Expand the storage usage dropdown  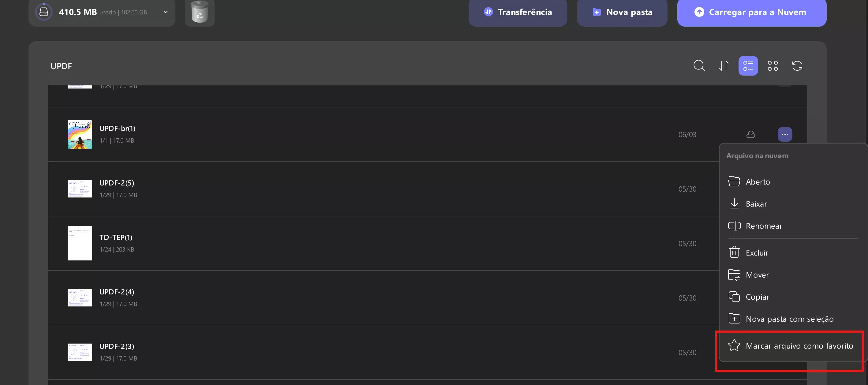tap(166, 12)
